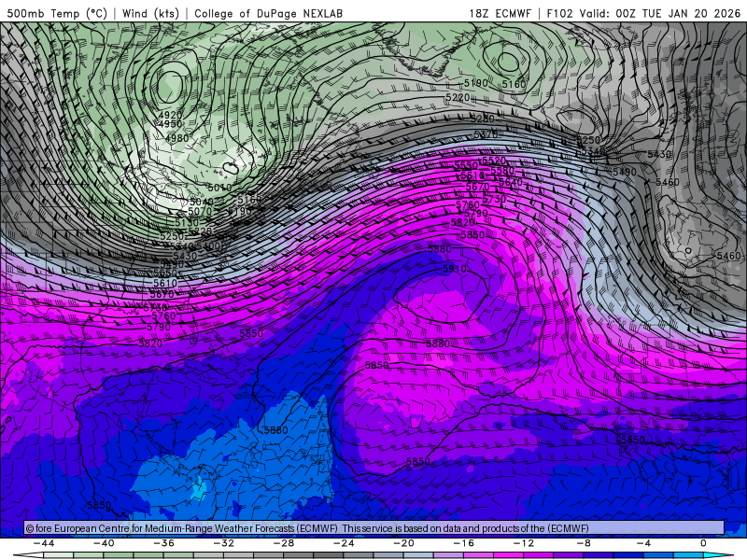Click the -40 color scale label
Screen dimensions: 747x560
pos(104,543)
